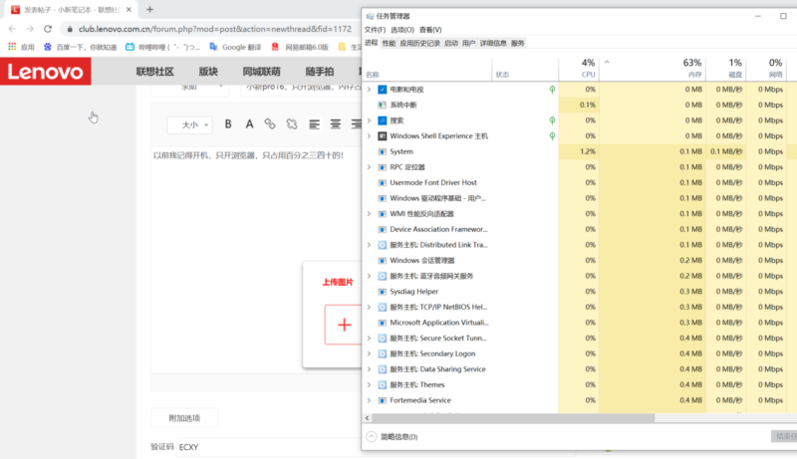Open the 文件(F) menu in Task Manager
Viewport: 797px width, 459px height.
point(374,30)
